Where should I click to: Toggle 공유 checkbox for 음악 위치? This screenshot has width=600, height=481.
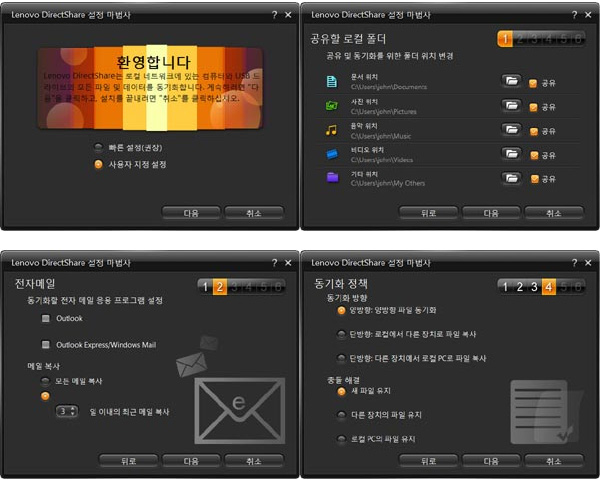[533, 132]
